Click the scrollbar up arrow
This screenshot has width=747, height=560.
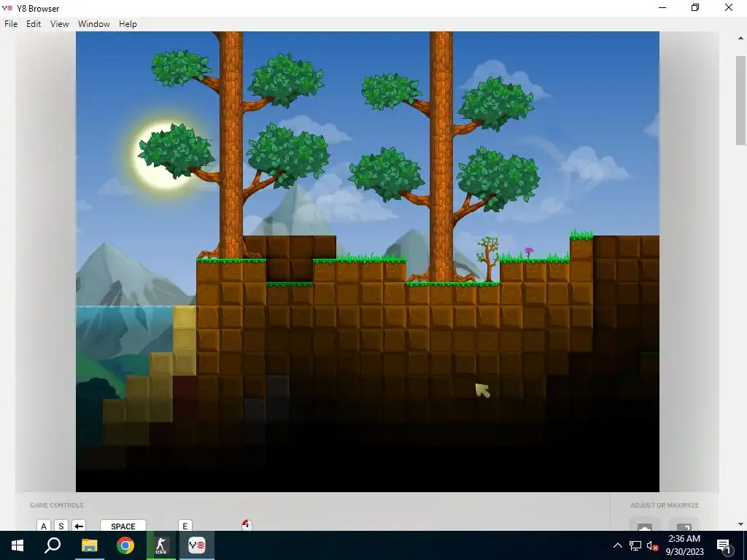pos(741,38)
